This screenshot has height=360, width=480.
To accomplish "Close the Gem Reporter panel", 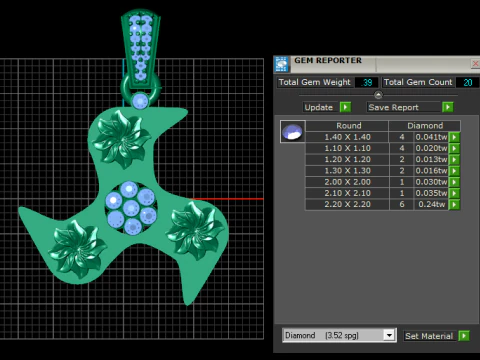I will (x=475, y=63).
